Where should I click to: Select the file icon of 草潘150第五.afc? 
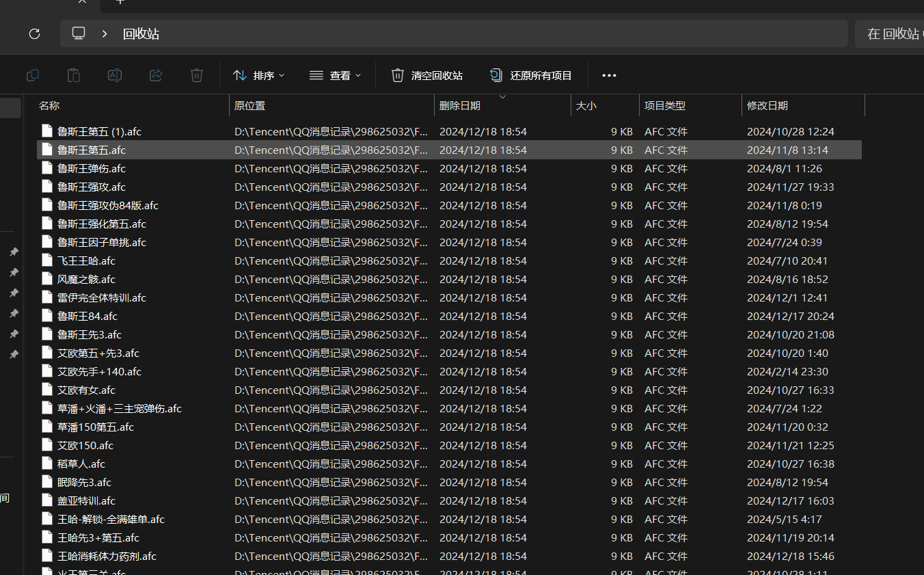click(x=47, y=426)
